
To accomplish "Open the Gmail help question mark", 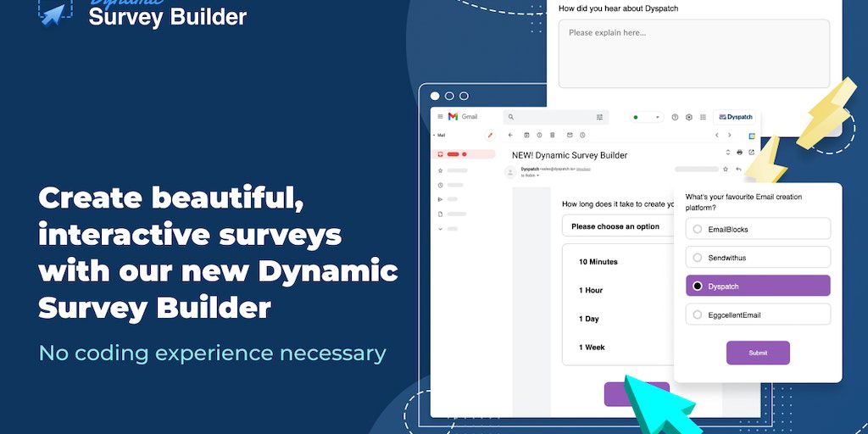I will pyautogui.click(x=675, y=117).
